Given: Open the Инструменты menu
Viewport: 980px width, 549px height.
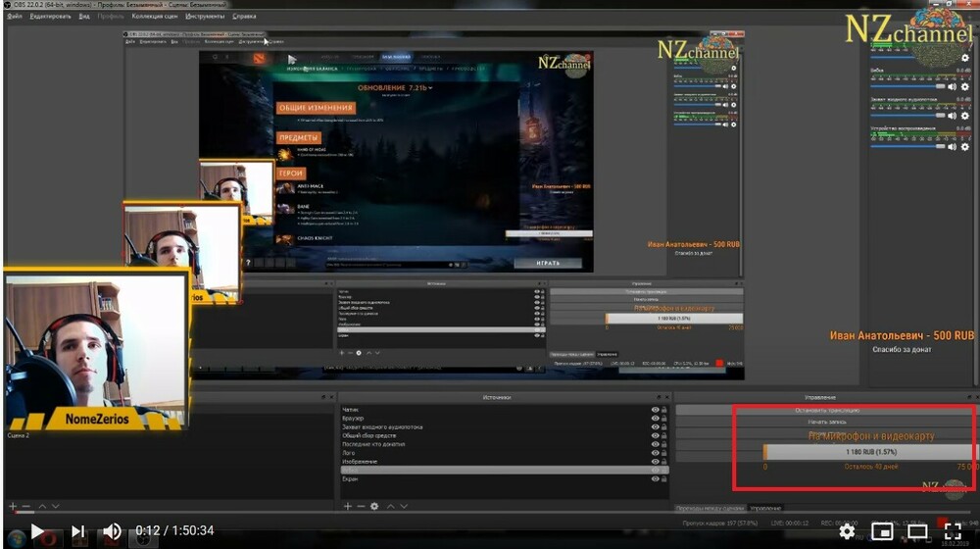Looking at the screenshot, I should pyautogui.click(x=205, y=17).
